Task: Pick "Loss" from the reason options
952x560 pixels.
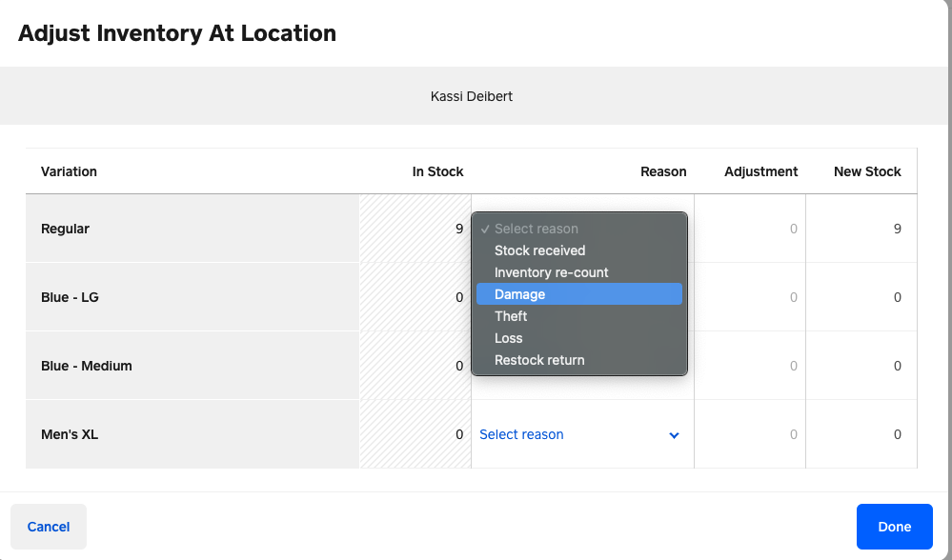Action: [509, 338]
